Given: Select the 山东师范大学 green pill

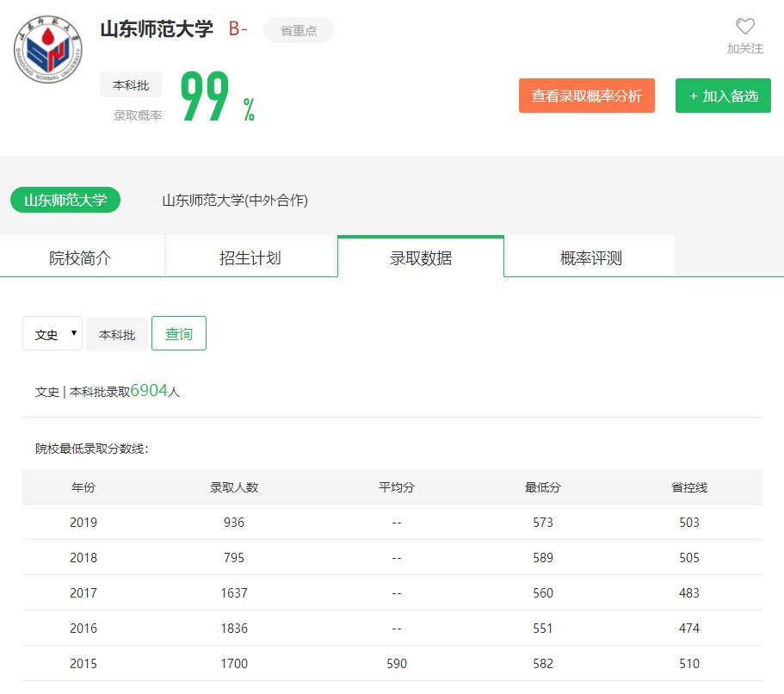Looking at the screenshot, I should pyautogui.click(x=65, y=200).
